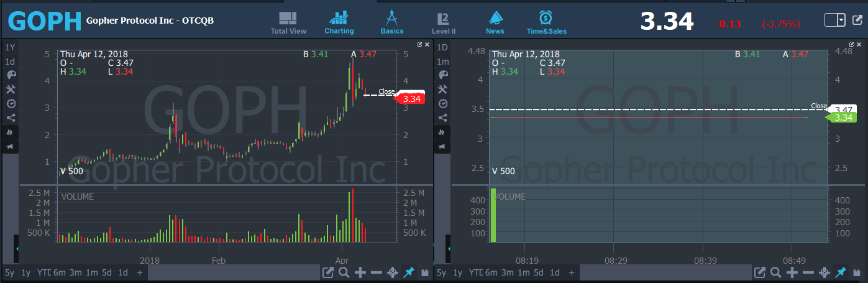The image size is (868, 283).
Task: Expand right chart side panel arrow
Action: [x=449, y=249]
